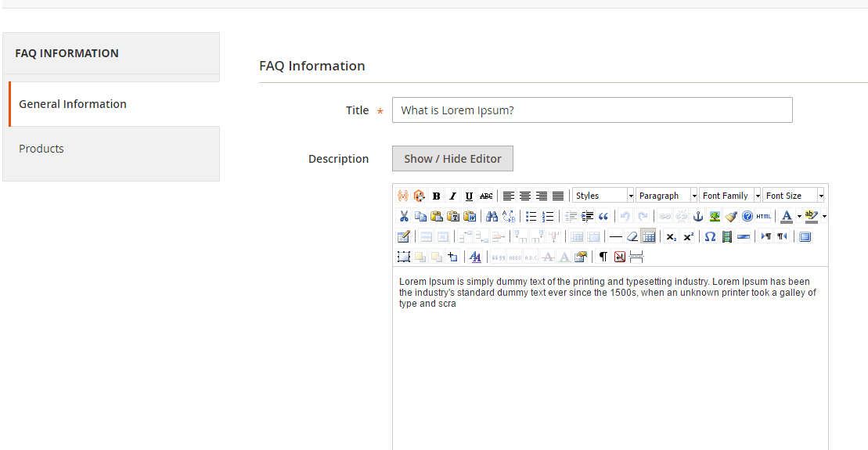Apply italic formatting

(452, 196)
